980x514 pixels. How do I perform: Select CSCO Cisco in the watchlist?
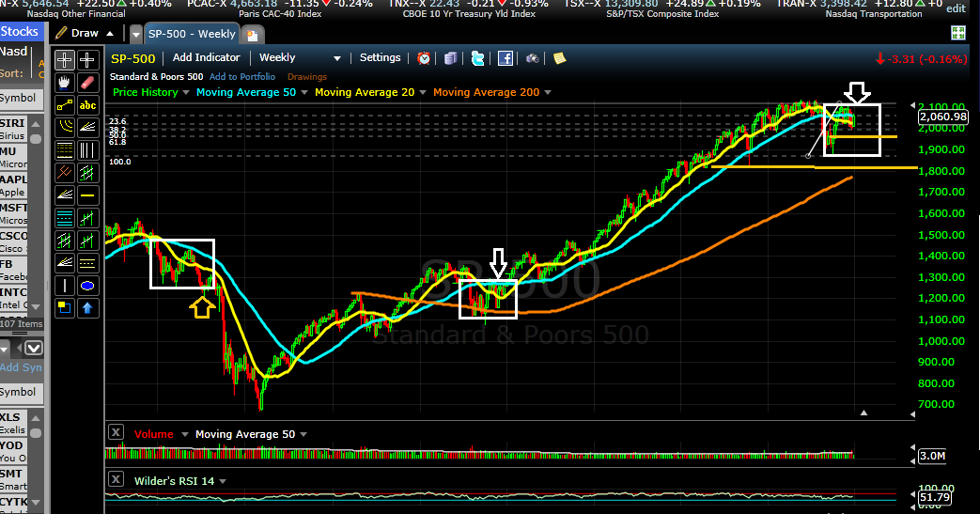click(14, 242)
